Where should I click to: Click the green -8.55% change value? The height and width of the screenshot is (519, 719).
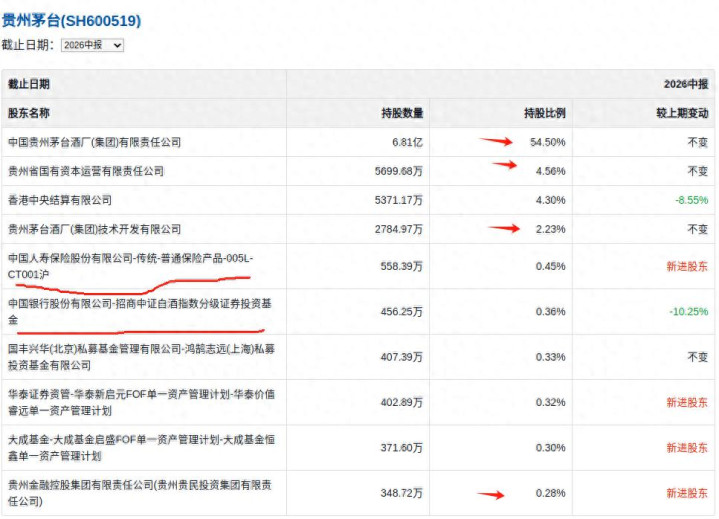click(691, 200)
